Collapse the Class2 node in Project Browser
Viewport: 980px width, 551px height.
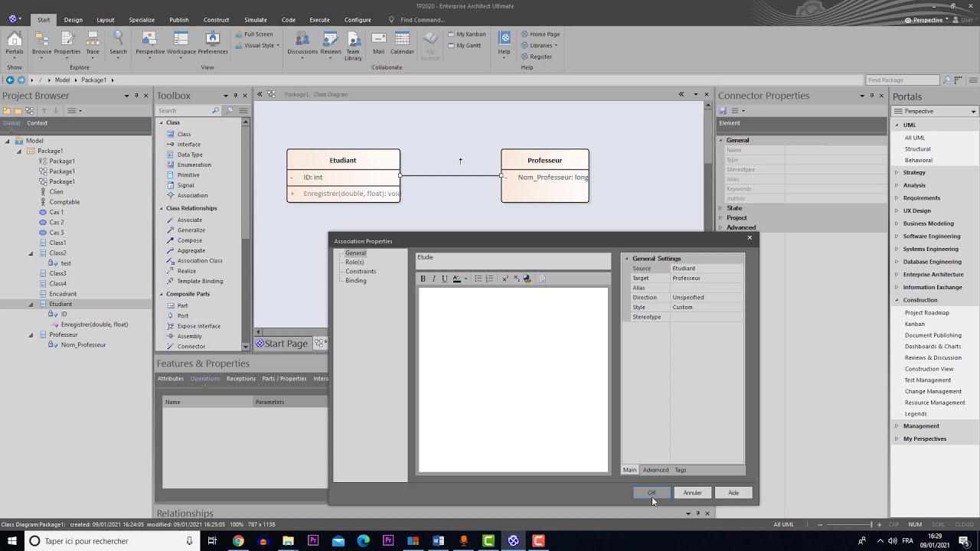[31, 253]
